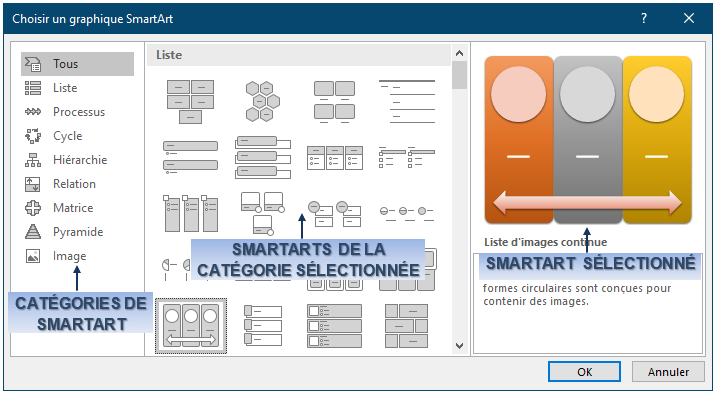The height and width of the screenshot is (395, 715).
Task: Select the three-column horizontal bullet layout
Action: pos(335,158)
